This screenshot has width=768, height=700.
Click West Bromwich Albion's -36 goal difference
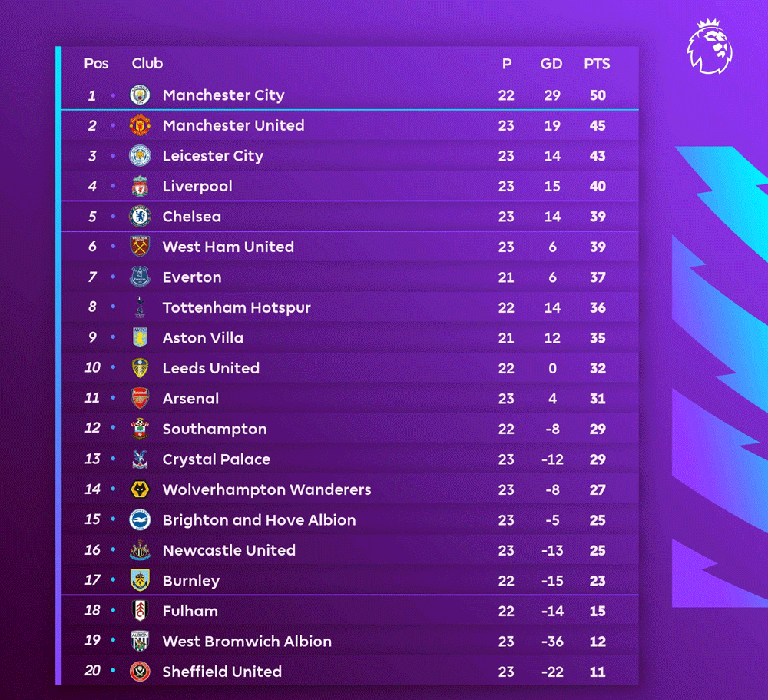552,642
